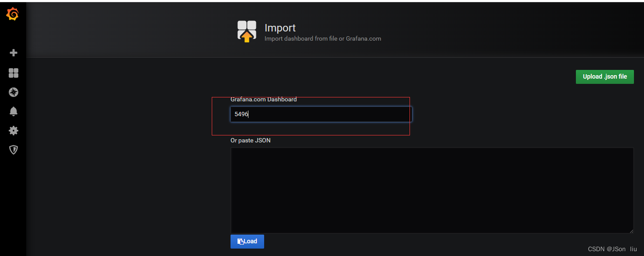
Task: Click the Import dashboard from file subtitle
Action: (323, 38)
